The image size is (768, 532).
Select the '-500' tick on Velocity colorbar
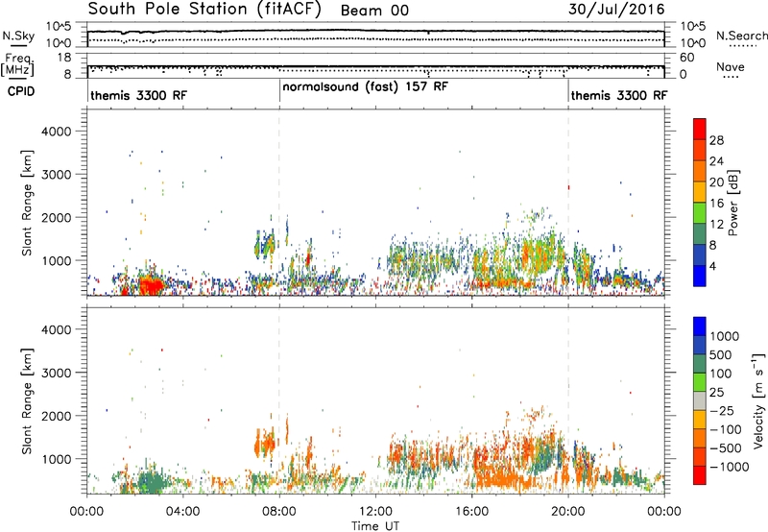(725, 448)
